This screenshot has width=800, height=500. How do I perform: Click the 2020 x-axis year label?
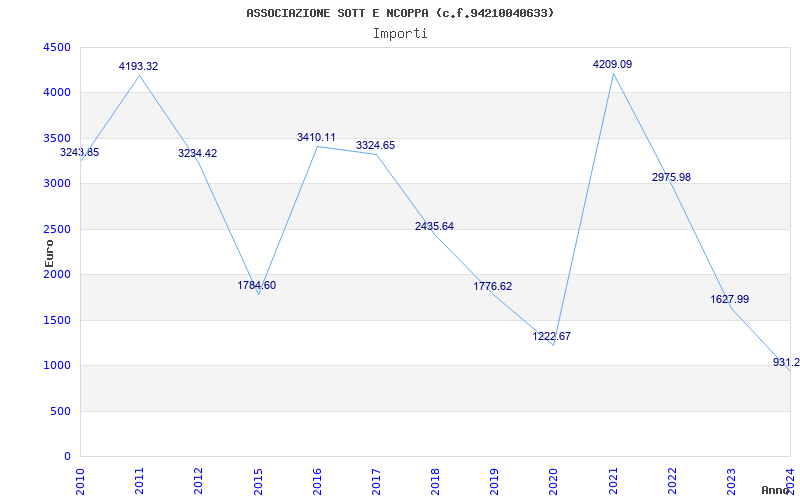pyautogui.click(x=554, y=481)
